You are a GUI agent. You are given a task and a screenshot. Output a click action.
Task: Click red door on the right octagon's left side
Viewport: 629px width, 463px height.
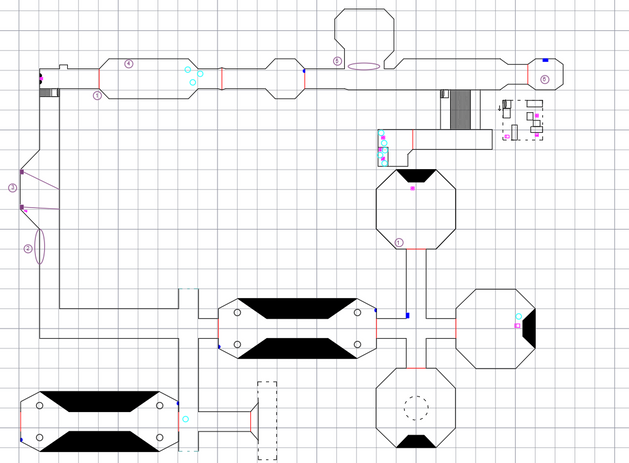coord(456,329)
